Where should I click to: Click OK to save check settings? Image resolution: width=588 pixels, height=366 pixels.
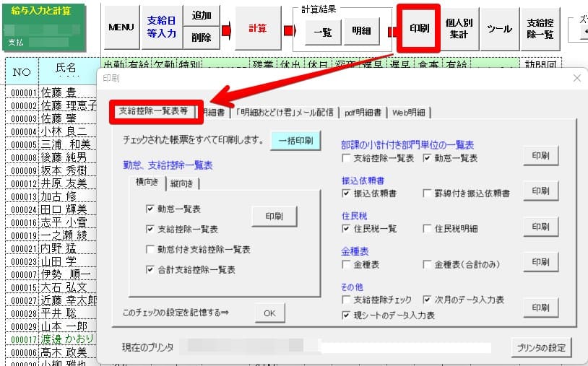click(269, 313)
